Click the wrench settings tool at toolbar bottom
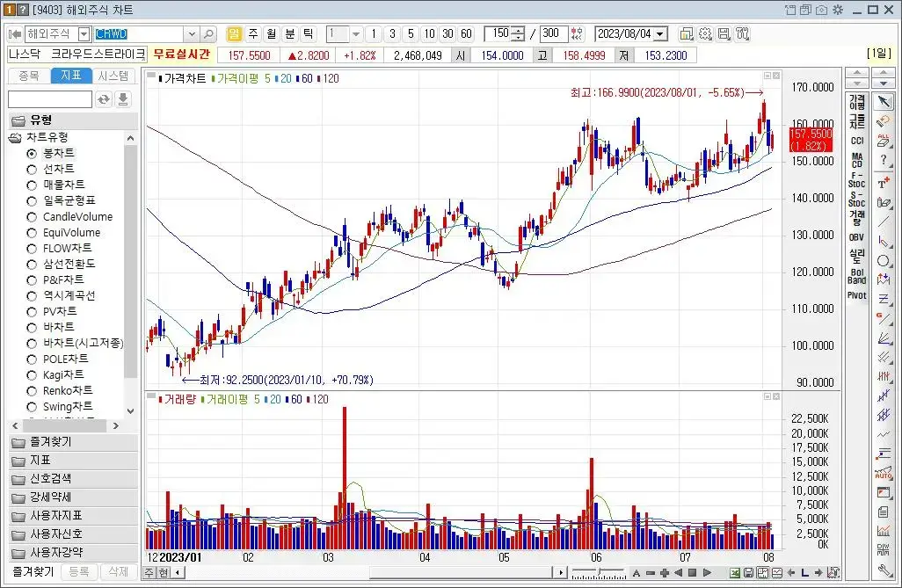This screenshot has width=902, height=588. point(883,570)
